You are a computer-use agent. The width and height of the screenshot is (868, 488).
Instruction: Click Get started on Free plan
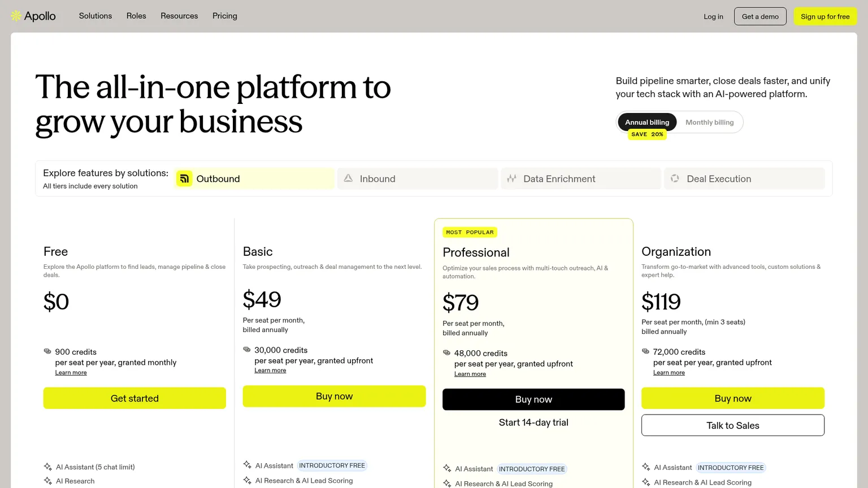tap(134, 398)
